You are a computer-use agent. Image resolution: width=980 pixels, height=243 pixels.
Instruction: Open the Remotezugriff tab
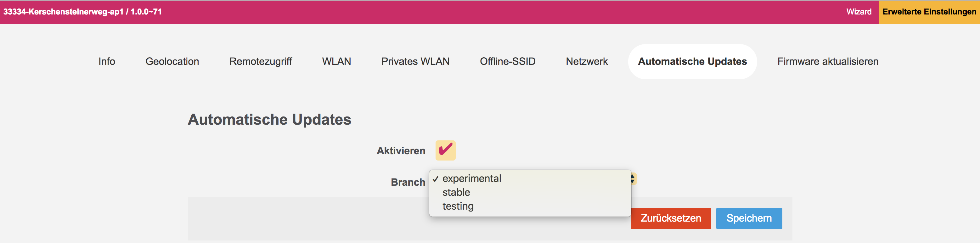coord(261,62)
